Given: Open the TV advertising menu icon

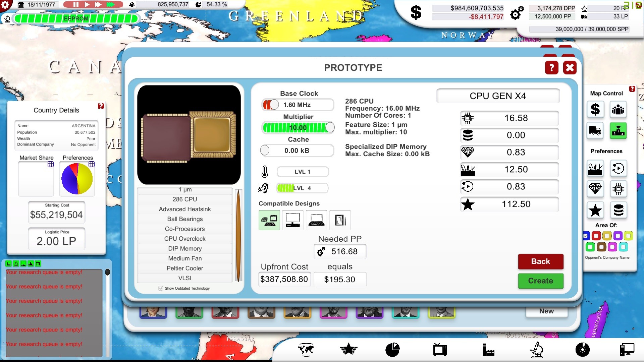Looking at the screenshot, I should pos(440,350).
